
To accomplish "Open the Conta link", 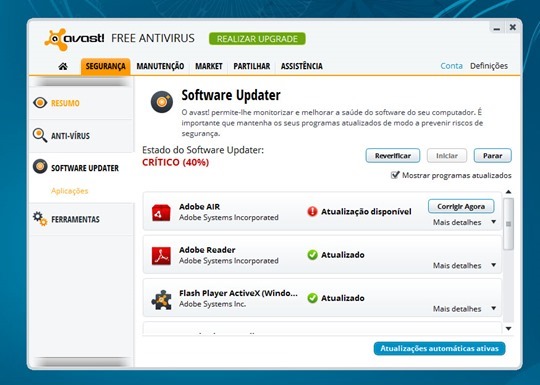I will click(x=451, y=66).
